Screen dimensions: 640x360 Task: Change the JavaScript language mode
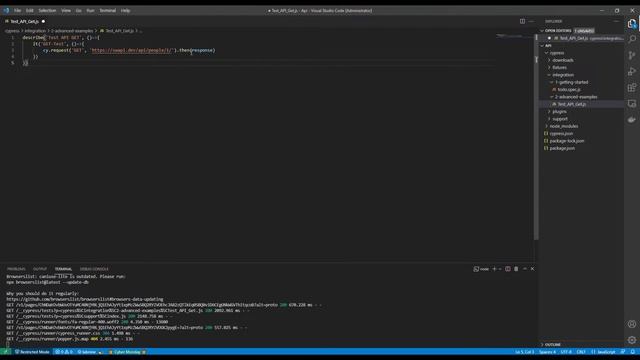604,352
